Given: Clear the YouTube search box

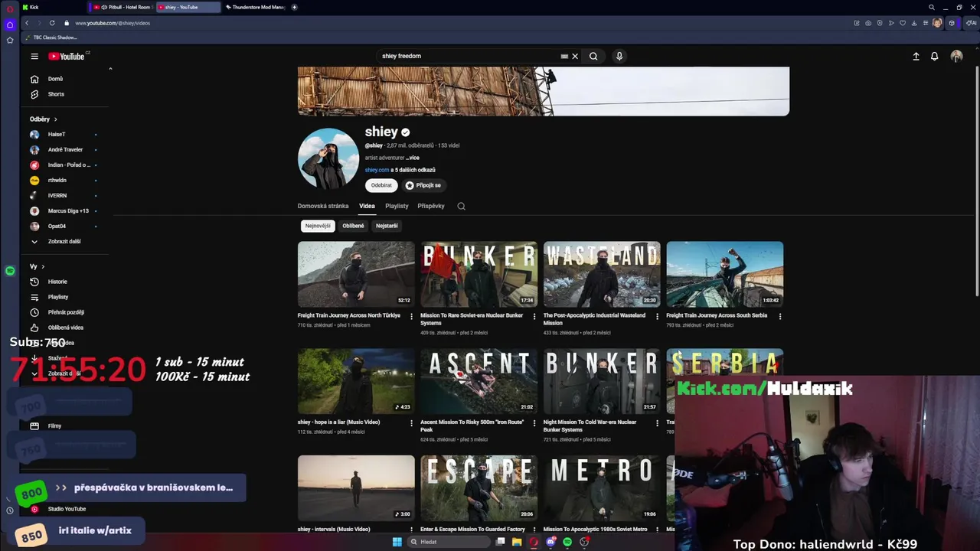Looking at the screenshot, I should [575, 56].
